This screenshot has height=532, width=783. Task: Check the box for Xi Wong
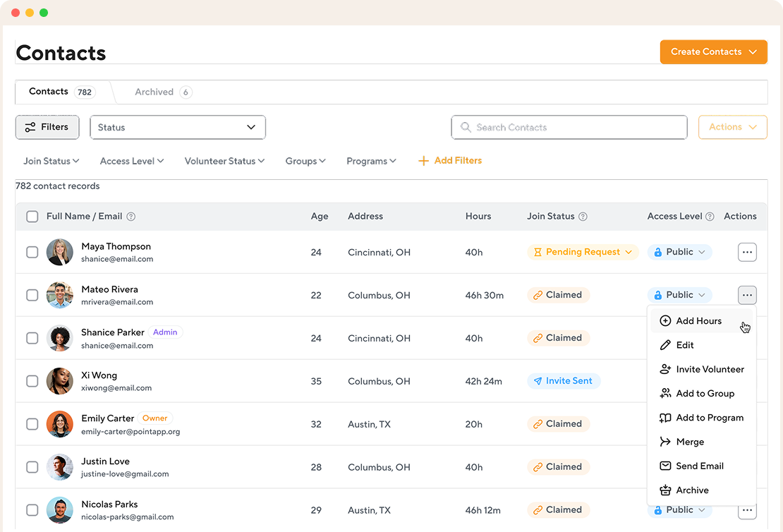click(x=32, y=381)
